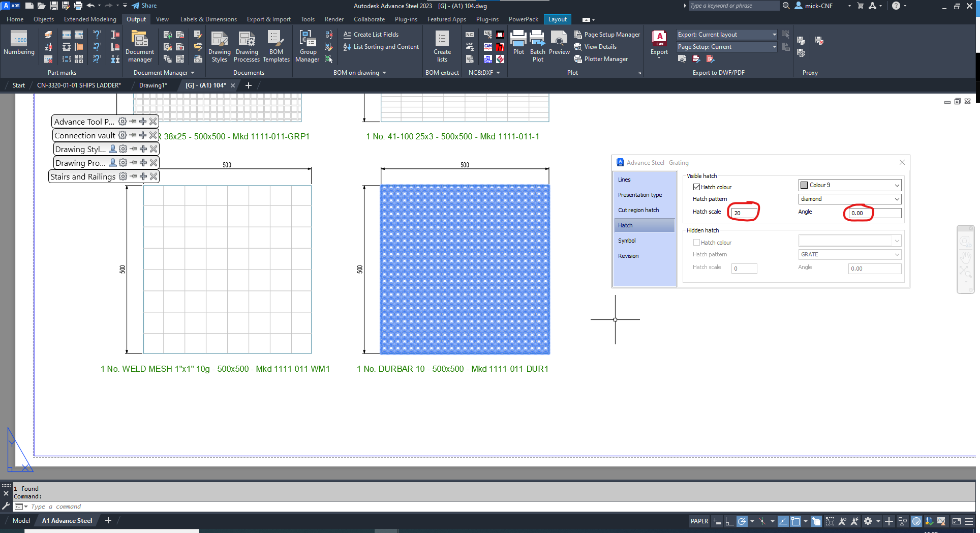Tick the hidden Hatch colour checkbox
The height and width of the screenshot is (533, 980).
pyautogui.click(x=697, y=242)
